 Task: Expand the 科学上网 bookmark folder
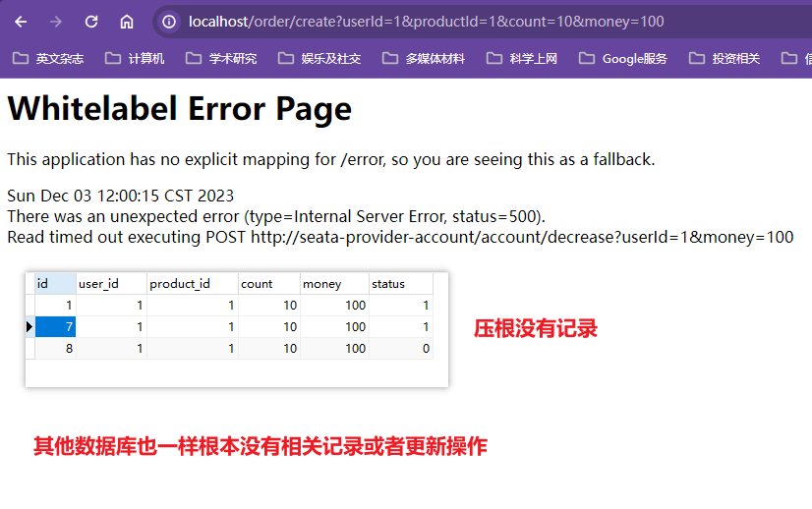click(x=522, y=58)
